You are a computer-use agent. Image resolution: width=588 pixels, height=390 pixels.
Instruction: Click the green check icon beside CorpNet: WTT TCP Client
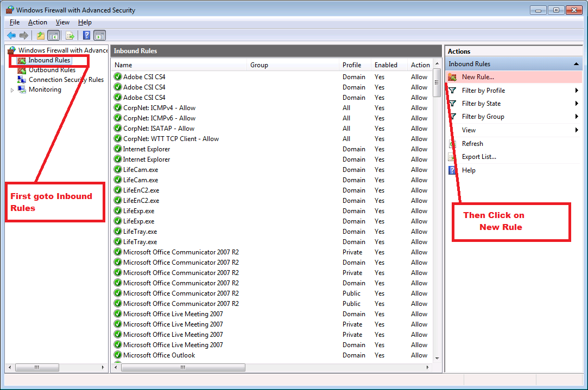[x=118, y=139]
